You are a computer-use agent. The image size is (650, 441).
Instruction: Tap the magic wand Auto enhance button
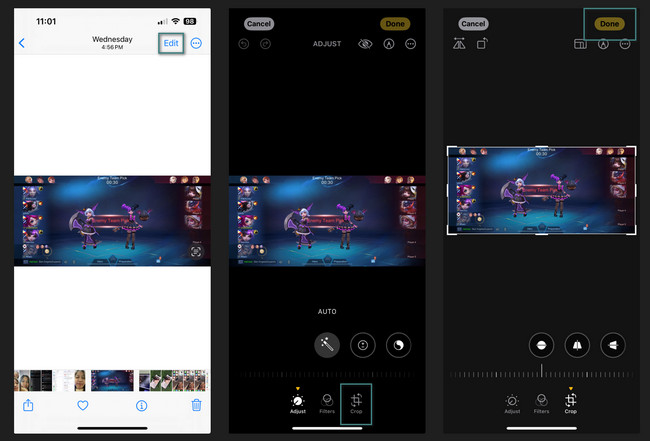(x=327, y=345)
